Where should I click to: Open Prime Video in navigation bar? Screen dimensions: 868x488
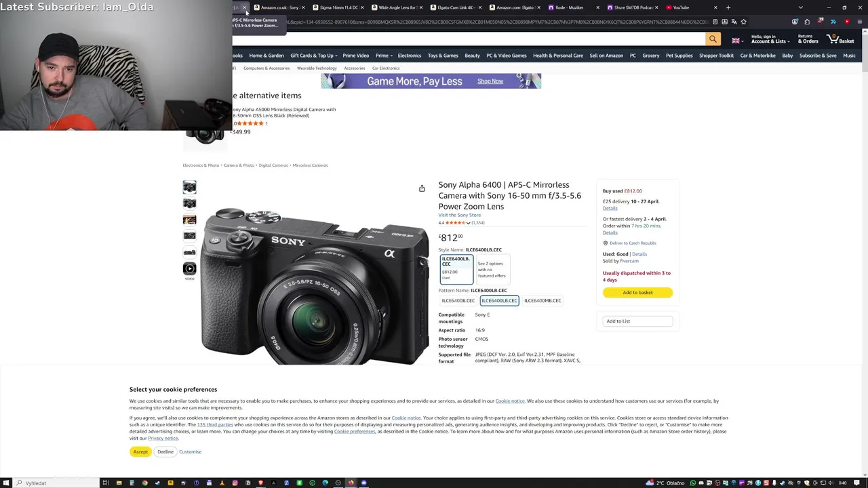(x=355, y=56)
